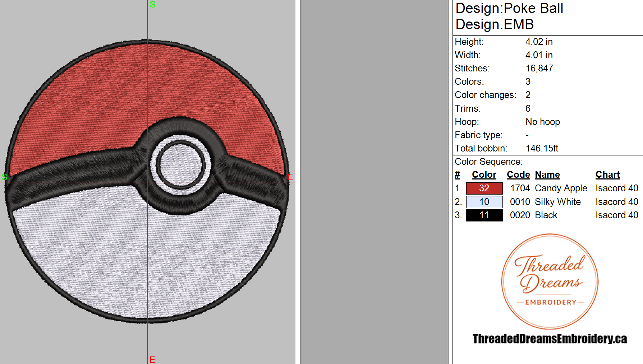The image size is (643, 364).
Task: Click thread code 0020
Action: [520, 215]
